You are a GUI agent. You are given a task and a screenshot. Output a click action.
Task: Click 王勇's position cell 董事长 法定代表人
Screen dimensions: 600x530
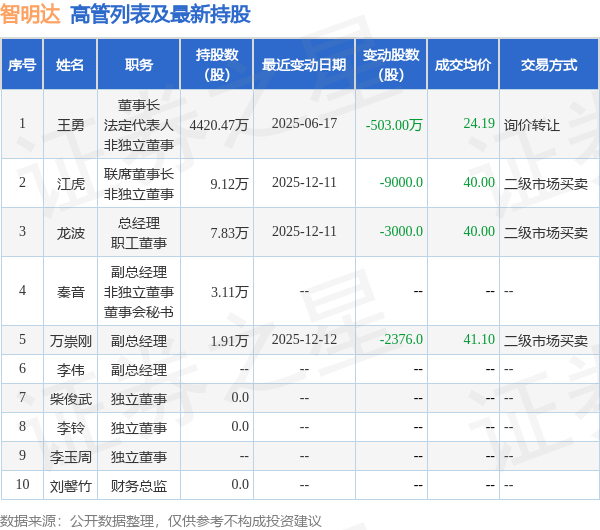point(139,125)
